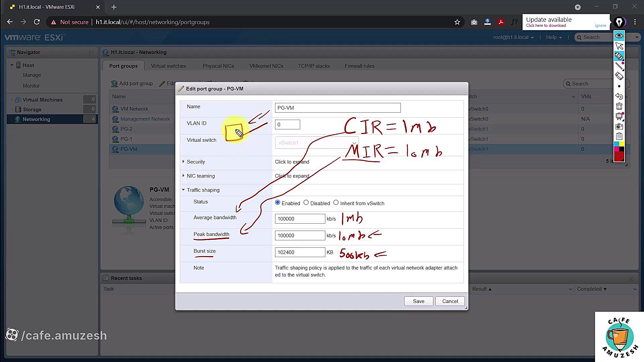Viewport: 644px width, 362px height.
Task: Click the trash can to clear annotations
Action: coord(619,106)
